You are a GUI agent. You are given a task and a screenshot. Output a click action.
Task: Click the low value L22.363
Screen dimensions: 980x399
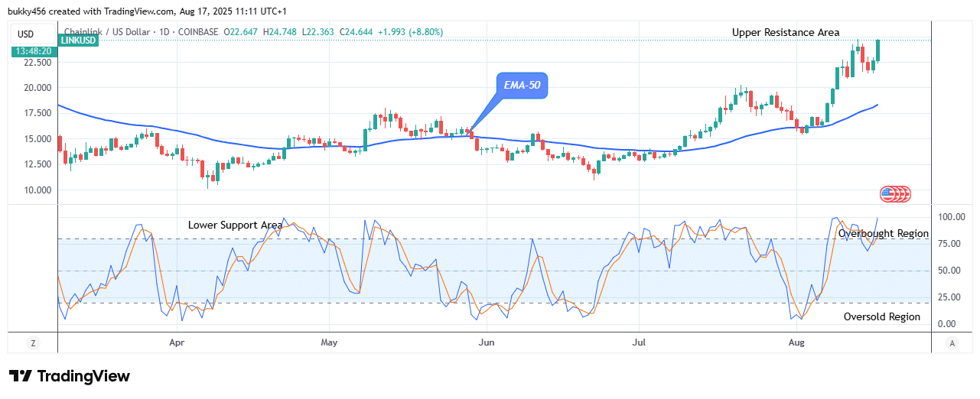click(317, 32)
